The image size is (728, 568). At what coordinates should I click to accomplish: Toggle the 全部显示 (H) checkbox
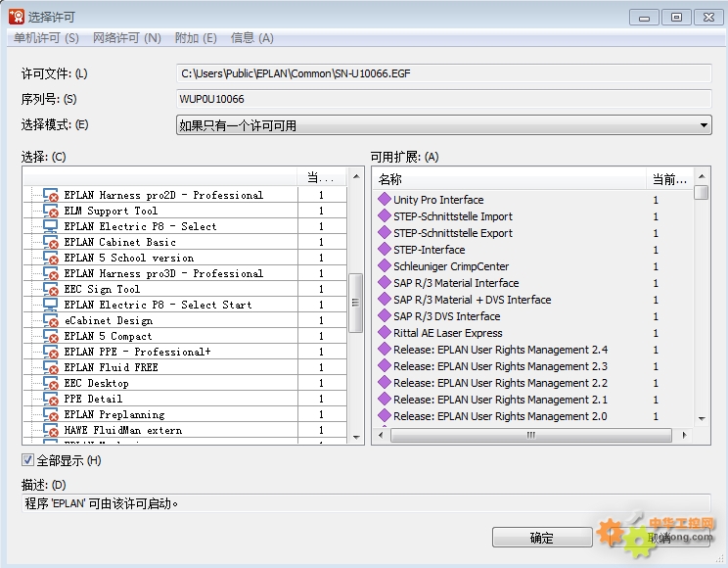[27, 460]
